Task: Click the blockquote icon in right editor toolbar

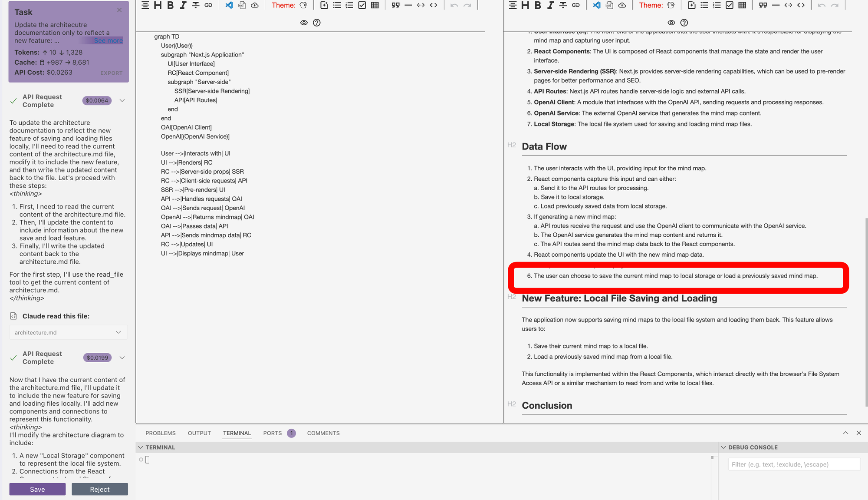Action: pyautogui.click(x=763, y=5)
